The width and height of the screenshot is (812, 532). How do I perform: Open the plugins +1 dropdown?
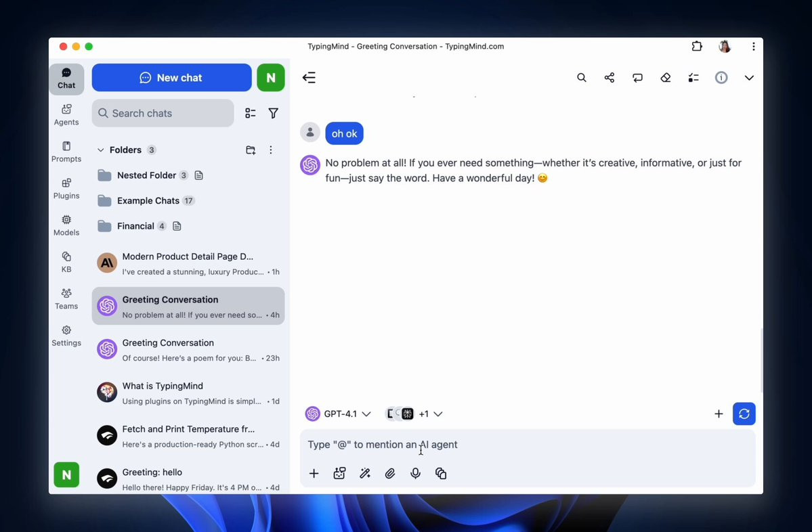click(x=414, y=414)
